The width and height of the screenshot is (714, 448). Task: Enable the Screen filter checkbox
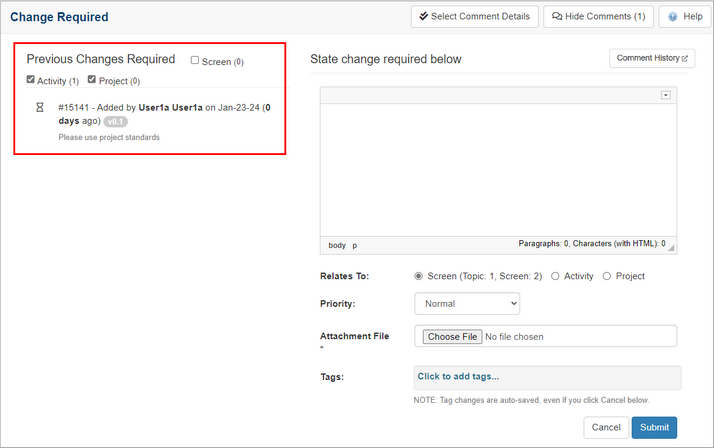[x=195, y=61]
